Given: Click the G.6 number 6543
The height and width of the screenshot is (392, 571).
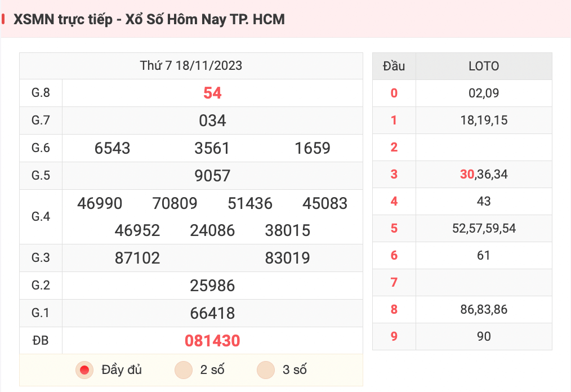Looking at the screenshot, I should (x=112, y=148).
